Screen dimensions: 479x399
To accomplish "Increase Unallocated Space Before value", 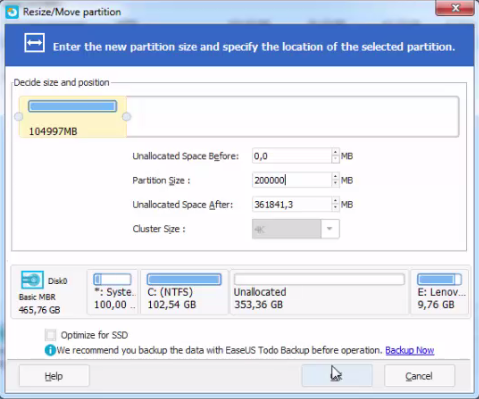I will (335, 152).
